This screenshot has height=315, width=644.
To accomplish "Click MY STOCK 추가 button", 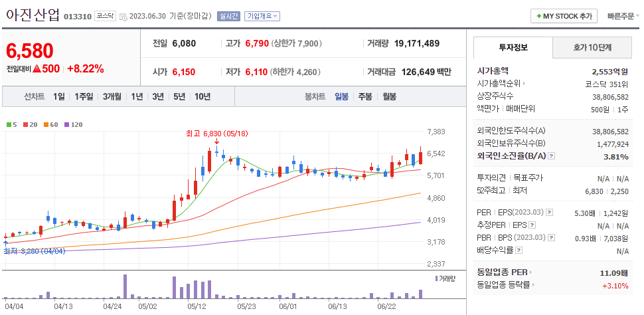I will pos(564,17).
